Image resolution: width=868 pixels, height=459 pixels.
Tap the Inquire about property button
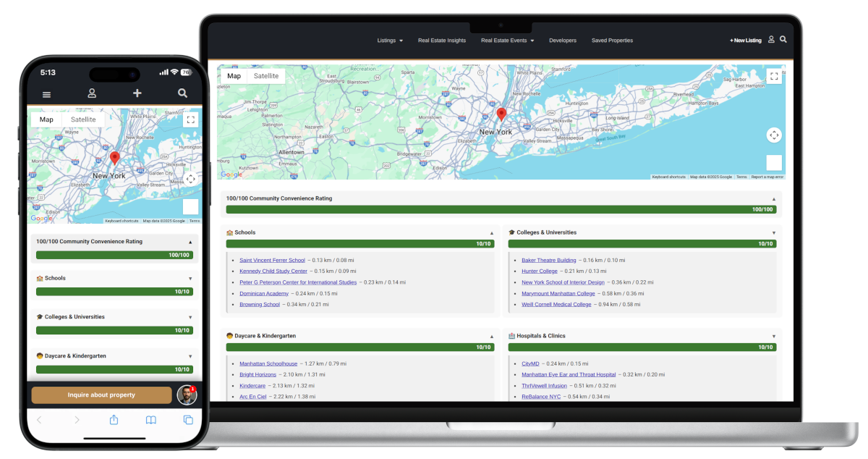[101, 395]
